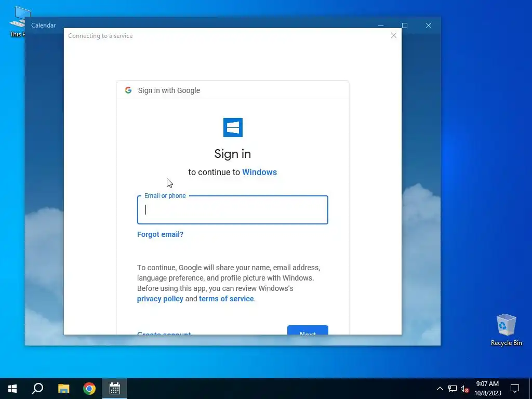Click the Windows logo above Sign in
Screen dimensions: 532x399
(x=233, y=128)
